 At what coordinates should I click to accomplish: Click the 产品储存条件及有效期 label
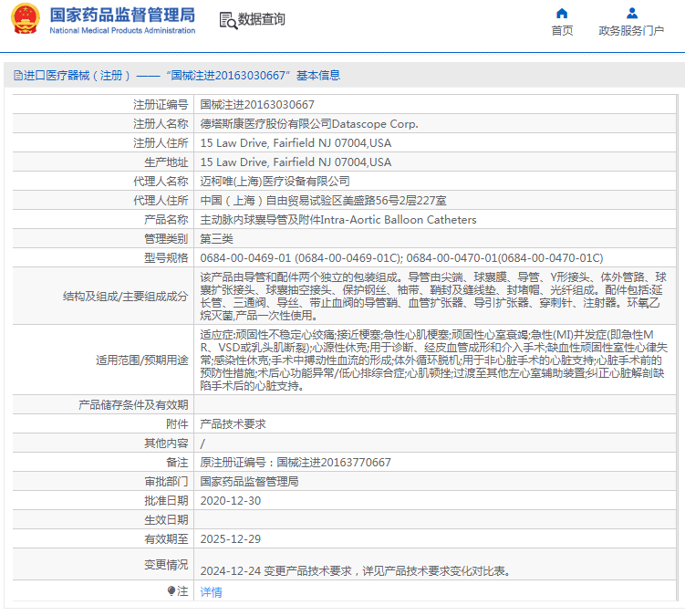[x=133, y=405]
